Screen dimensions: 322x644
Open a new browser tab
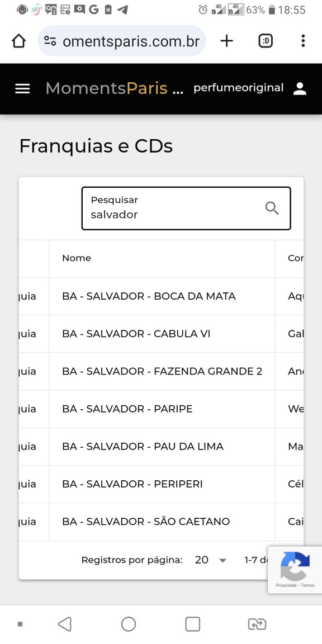pos(227,41)
